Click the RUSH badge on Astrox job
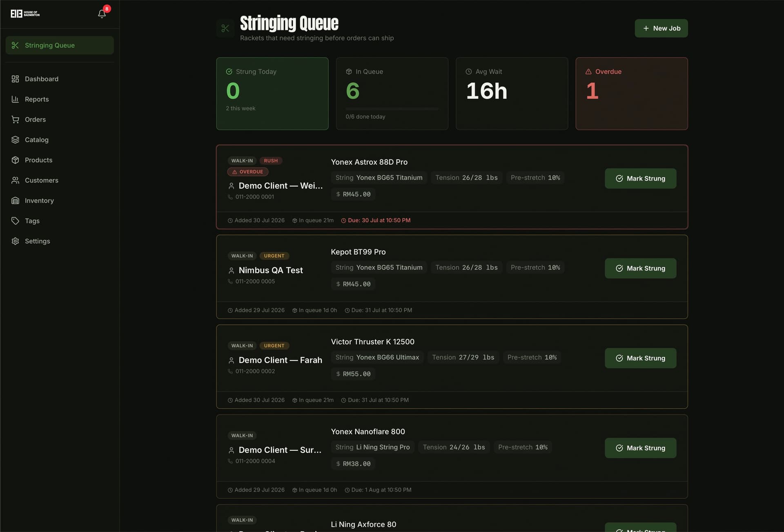The image size is (784, 532). pos(271,160)
